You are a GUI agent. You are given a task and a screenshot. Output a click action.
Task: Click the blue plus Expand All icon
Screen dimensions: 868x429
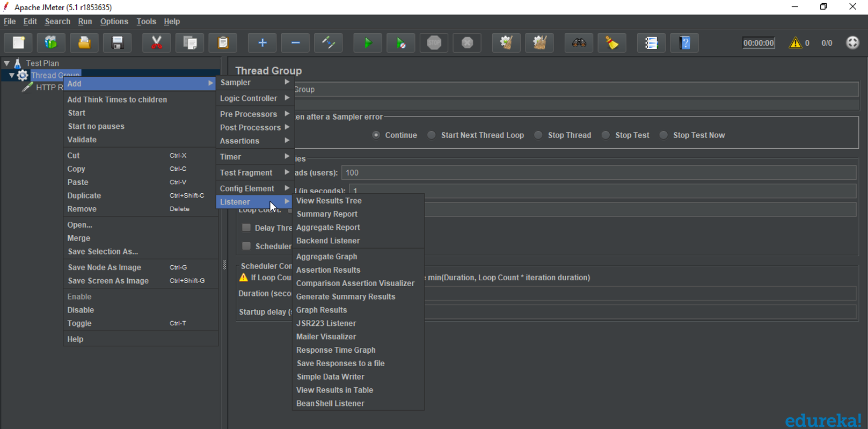pyautogui.click(x=262, y=43)
